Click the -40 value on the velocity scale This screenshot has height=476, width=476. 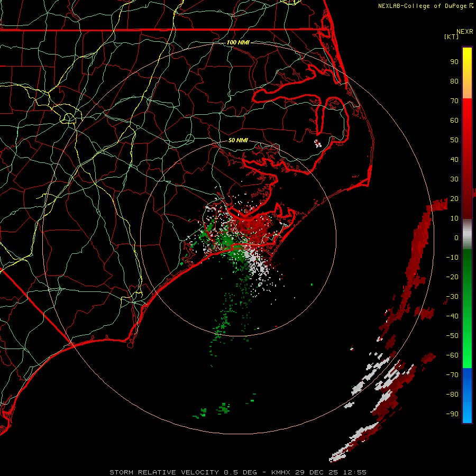click(452, 316)
